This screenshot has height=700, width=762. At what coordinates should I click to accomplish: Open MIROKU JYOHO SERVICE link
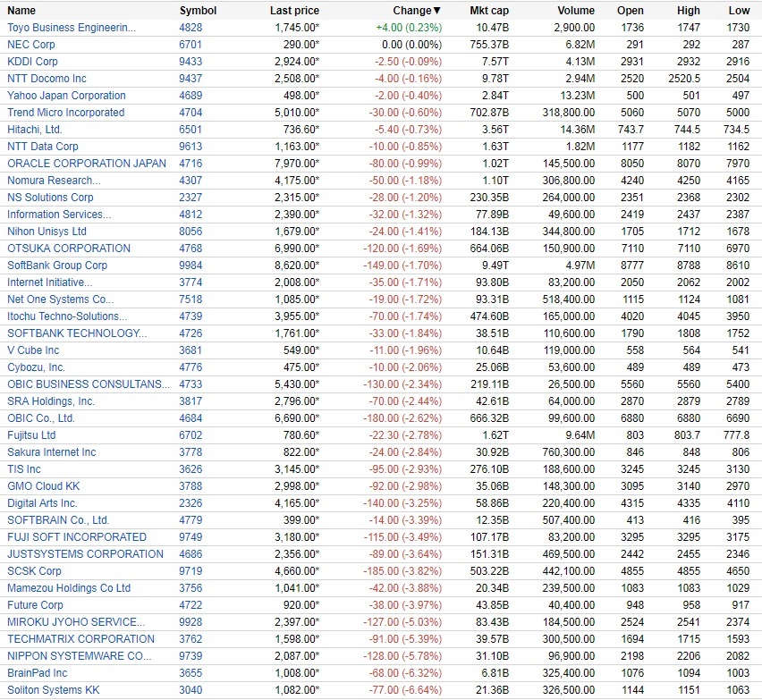tap(76, 622)
